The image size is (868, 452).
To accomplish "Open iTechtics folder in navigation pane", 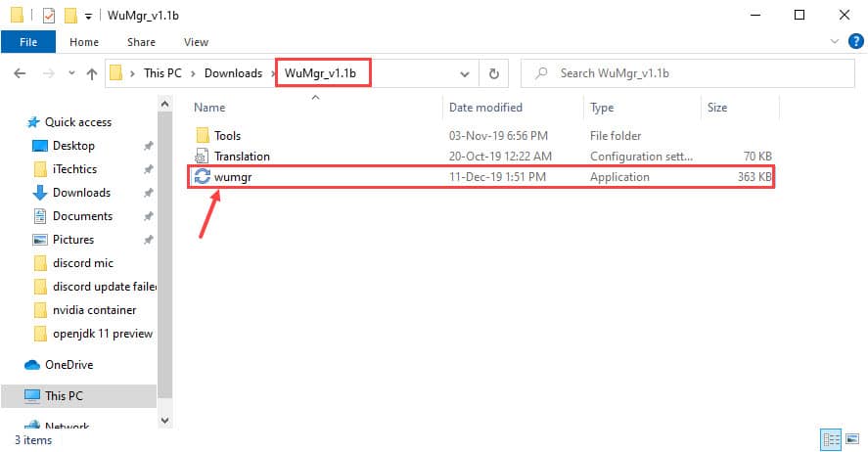I will 74,169.
